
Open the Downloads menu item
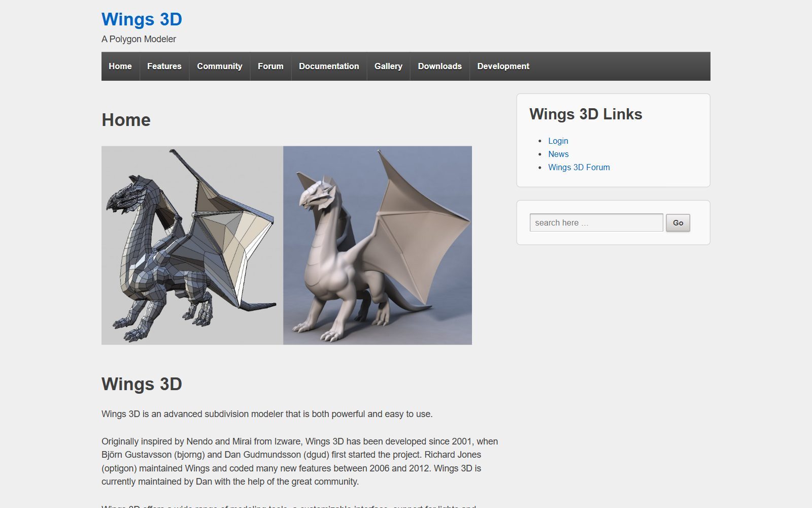pos(440,66)
